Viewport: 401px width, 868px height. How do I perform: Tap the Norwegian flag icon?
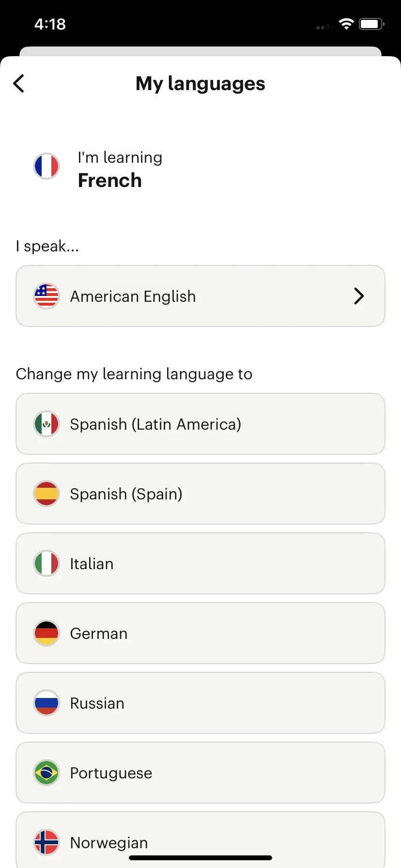point(46,842)
